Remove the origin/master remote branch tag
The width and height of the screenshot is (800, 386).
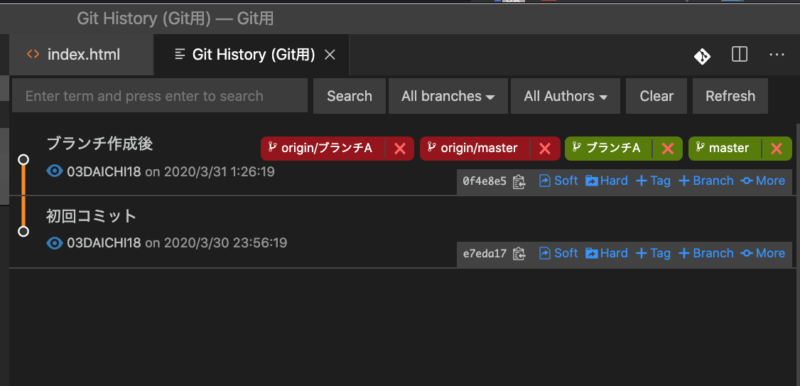tap(545, 148)
